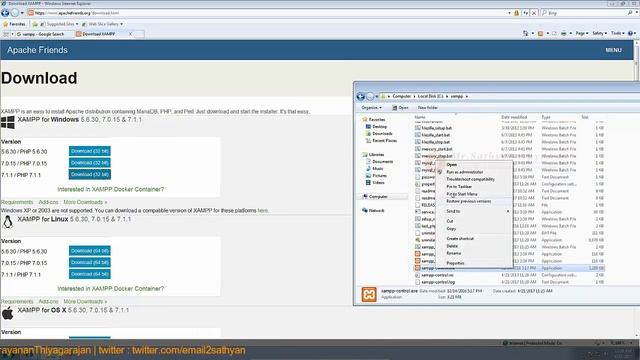Open the IE Safety menu
This screenshot has width=640, height=360.
pos(599,33)
